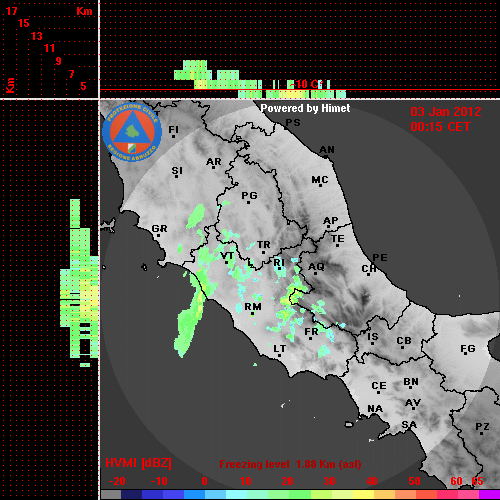
Task: Click the AN city label on the map
Action: click(x=327, y=150)
